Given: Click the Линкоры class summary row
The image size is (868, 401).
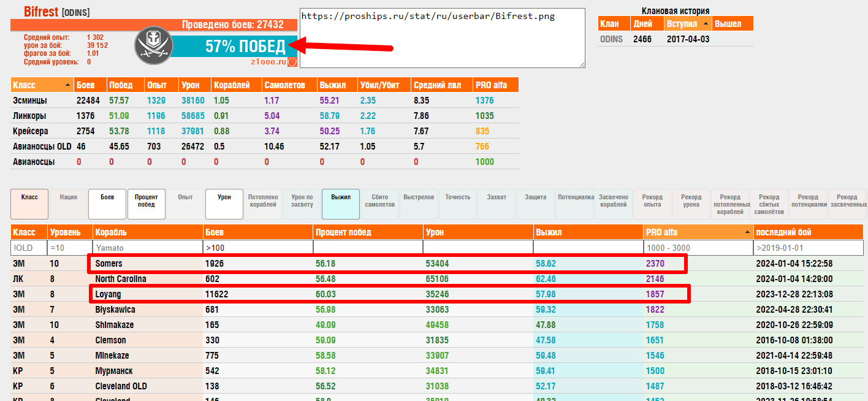Looking at the screenshot, I should tap(265, 115).
